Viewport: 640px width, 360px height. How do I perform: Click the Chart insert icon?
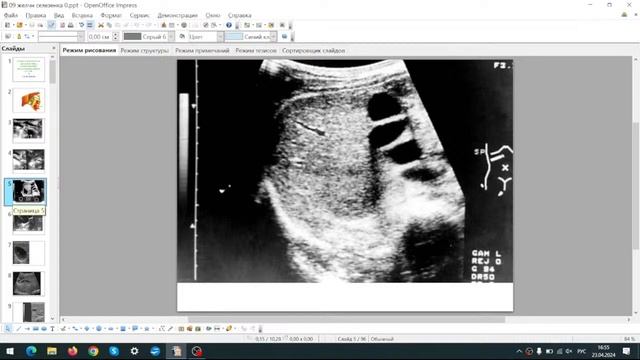pos(164,25)
